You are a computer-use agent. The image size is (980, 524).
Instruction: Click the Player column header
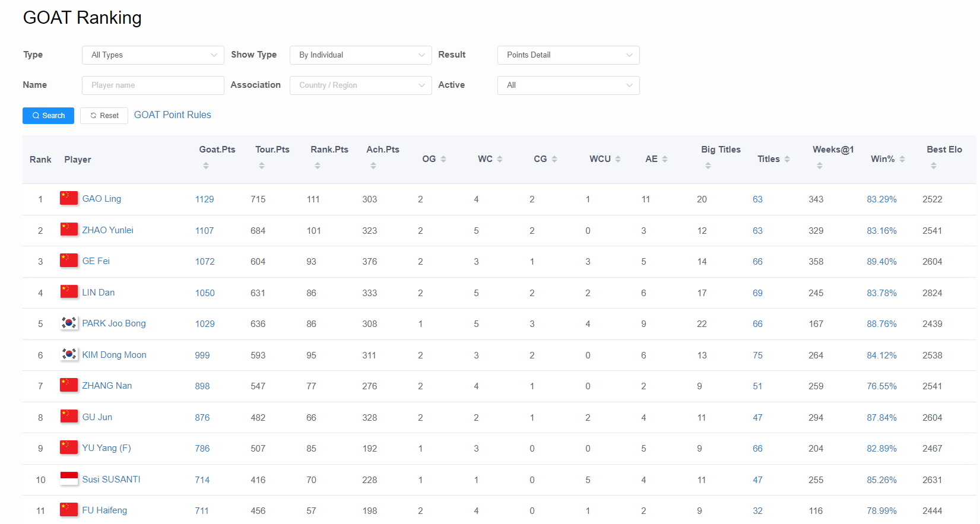tap(78, 160)
